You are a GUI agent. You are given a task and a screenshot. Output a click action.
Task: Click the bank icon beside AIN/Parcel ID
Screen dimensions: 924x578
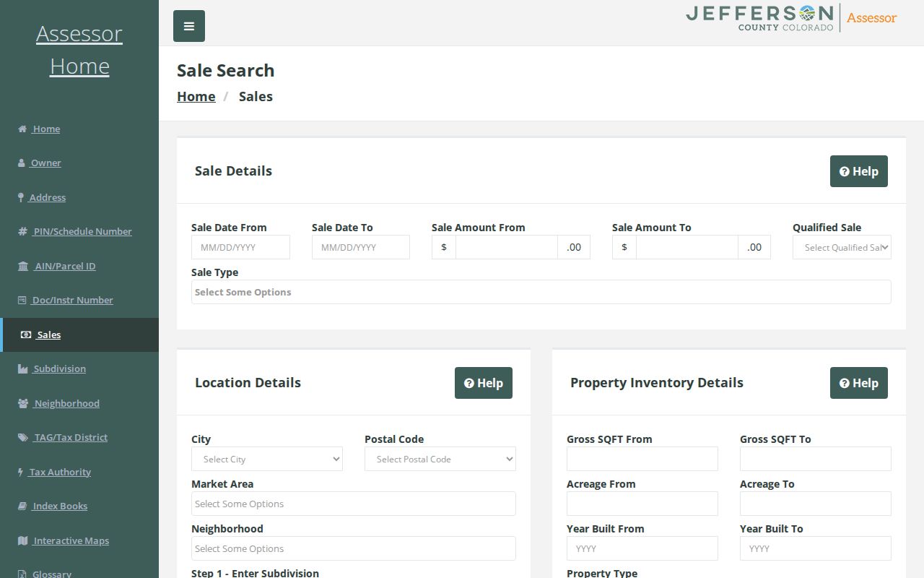[23, 266]
